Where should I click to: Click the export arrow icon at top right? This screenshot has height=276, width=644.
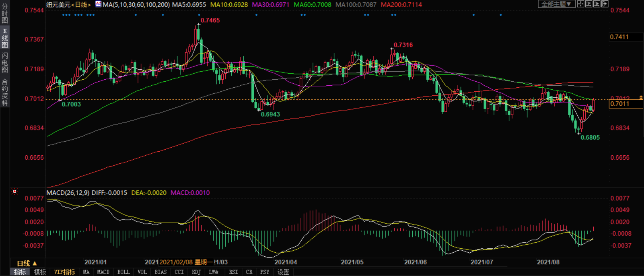tap(605, 4)
